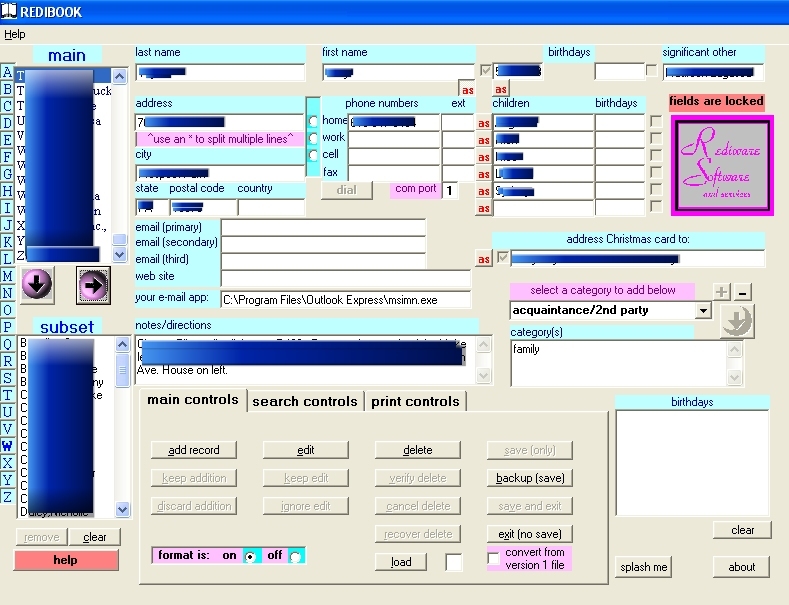Click the web site input field

[x=346, y=278]
